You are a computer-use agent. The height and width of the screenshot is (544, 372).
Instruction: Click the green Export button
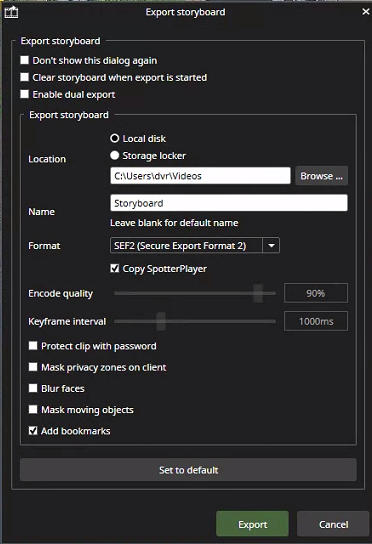252,524
